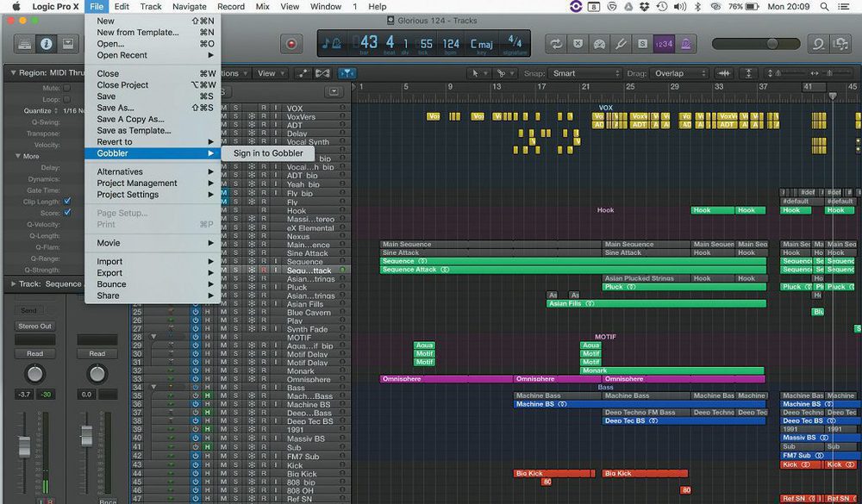
Task: Open the Dropbox menu bar icon
Action: [x=645, y=7]
